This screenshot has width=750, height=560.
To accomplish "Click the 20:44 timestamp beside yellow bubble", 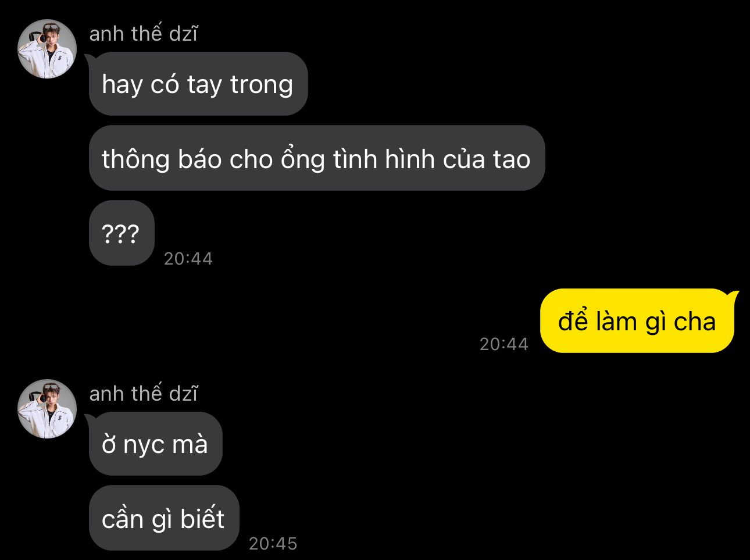I will click(504, 344).
